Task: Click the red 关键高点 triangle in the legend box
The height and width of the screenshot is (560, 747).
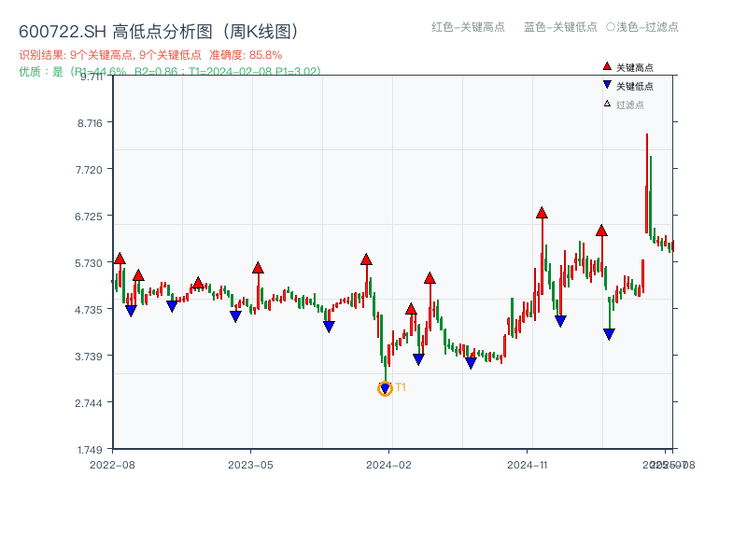Action: tap(607, 66)
